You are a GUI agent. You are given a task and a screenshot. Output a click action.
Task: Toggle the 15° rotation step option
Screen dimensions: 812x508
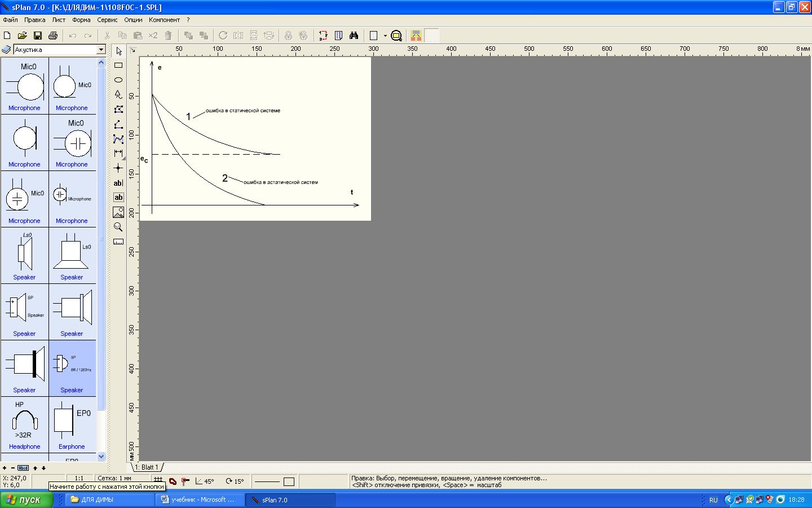(235, 481)
